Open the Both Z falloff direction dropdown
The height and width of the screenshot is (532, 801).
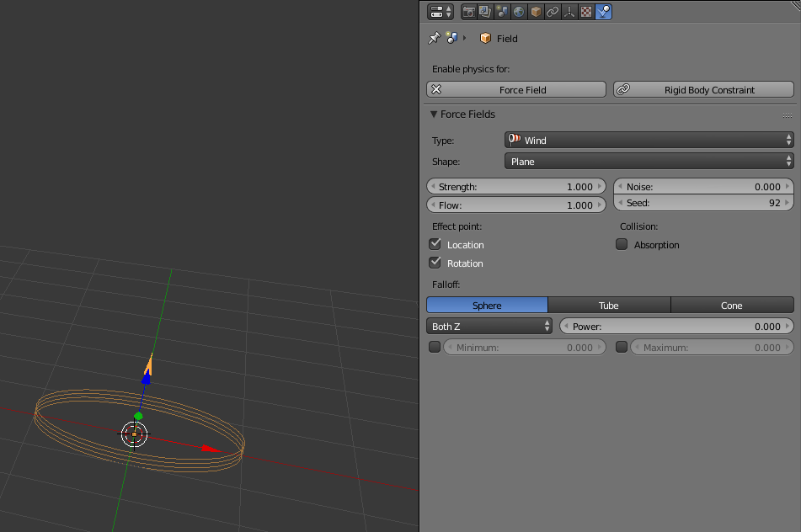click(487, 326)
